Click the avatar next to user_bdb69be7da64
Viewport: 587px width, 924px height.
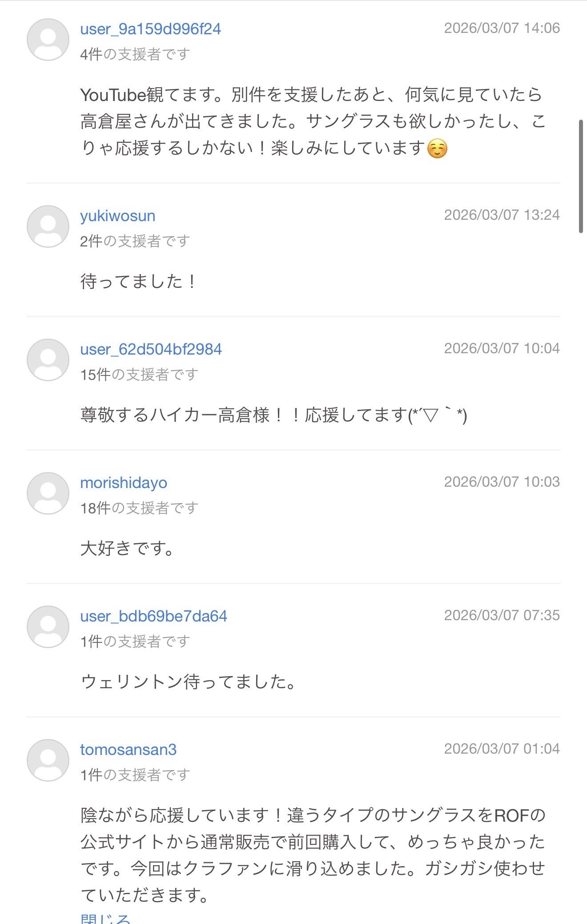[x=48, y=627]
